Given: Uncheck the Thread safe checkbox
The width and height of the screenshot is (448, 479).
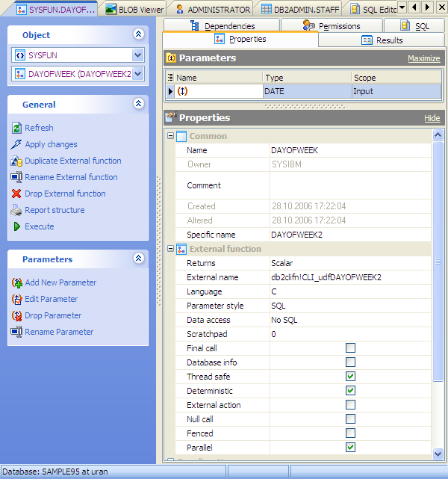Looking at the screenshot, I should (x=350, y=377).
